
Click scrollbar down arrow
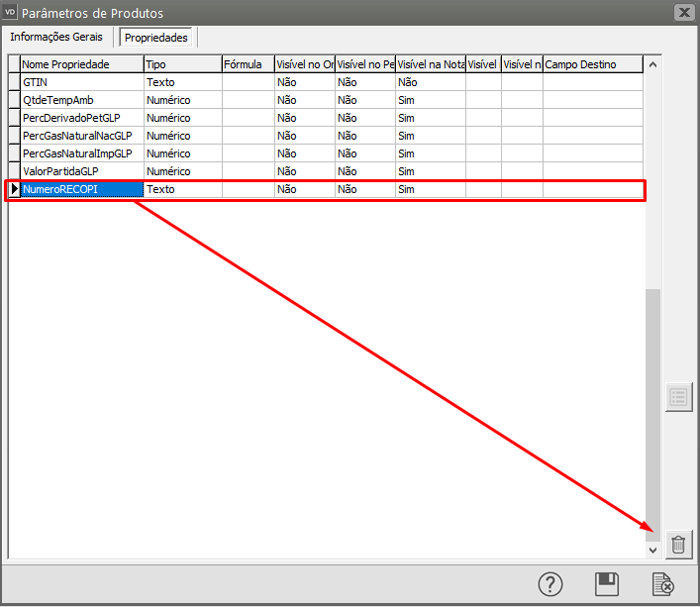tap(652, 550)
